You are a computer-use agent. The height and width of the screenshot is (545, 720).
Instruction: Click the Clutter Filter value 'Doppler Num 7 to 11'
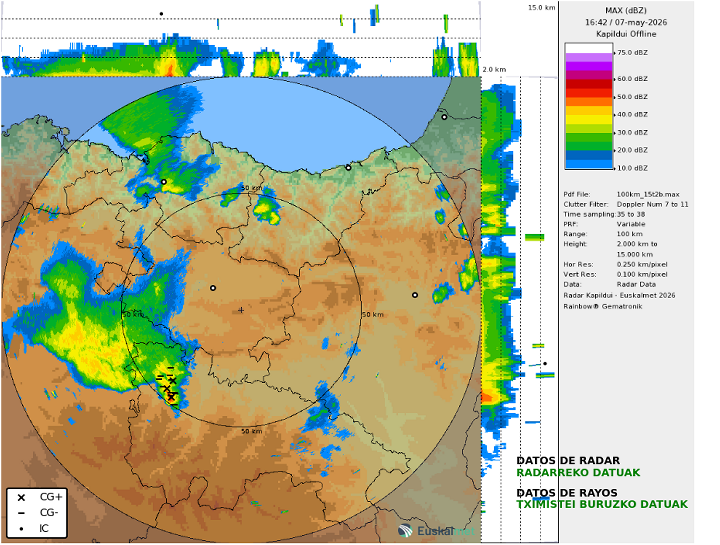(652, 204)
